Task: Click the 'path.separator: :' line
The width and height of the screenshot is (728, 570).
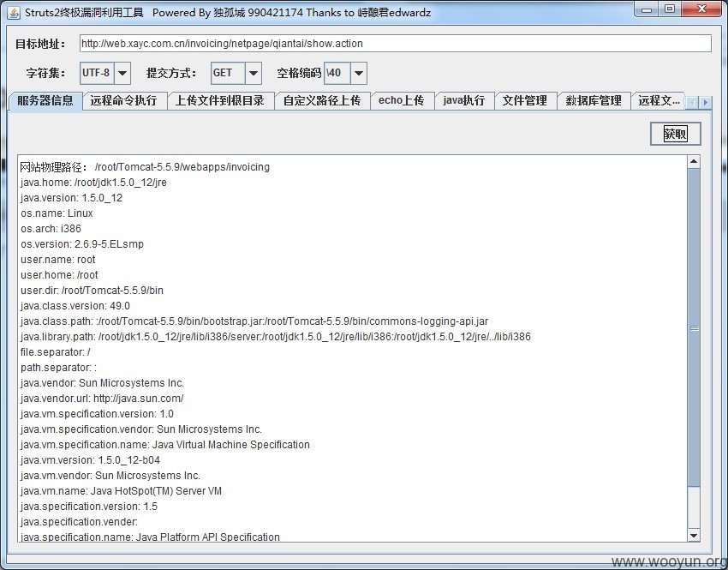Action: [x=58, y=368]
